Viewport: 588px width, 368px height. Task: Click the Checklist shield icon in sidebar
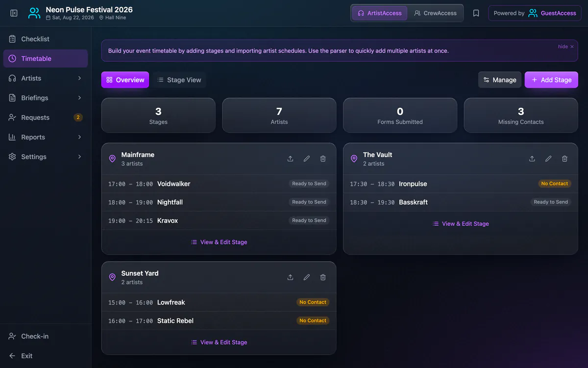[x=12, y=39]
